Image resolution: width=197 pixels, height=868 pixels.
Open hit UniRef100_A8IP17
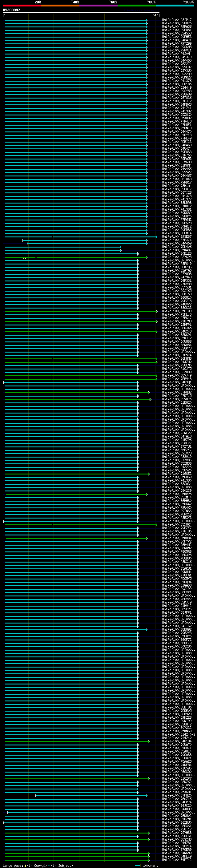point(177,20)
